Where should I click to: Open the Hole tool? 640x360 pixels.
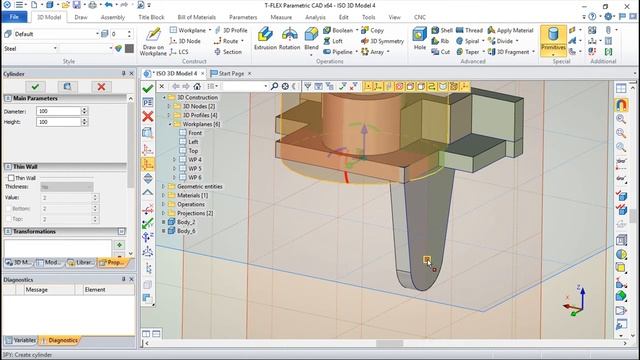419,39
